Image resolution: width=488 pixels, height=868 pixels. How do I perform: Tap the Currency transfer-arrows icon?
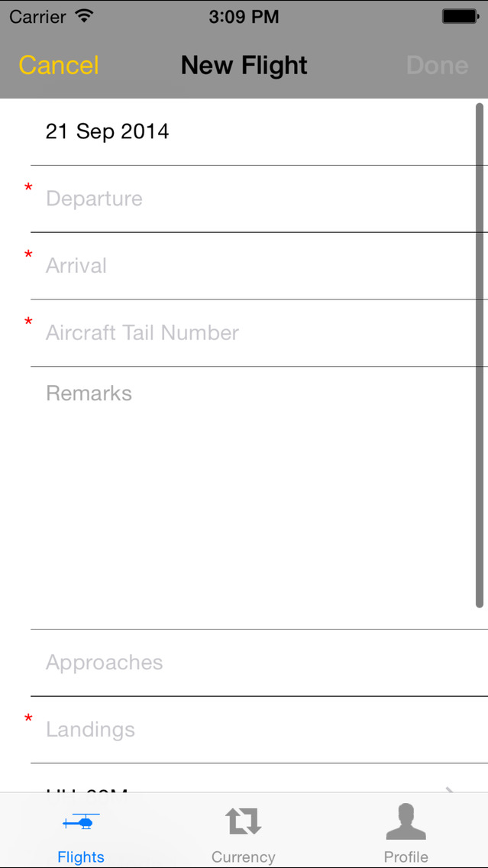click(243, 820)
